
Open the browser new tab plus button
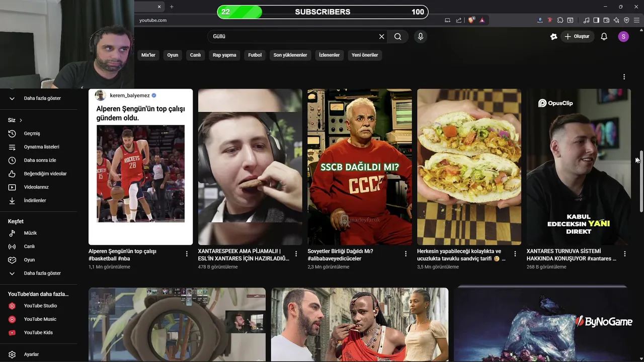point(172,7)
